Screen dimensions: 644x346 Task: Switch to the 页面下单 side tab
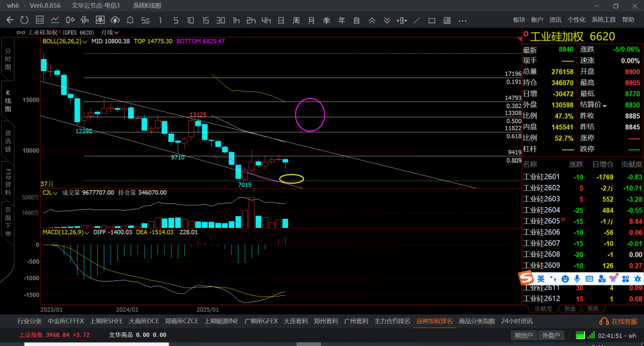point(8,221)
